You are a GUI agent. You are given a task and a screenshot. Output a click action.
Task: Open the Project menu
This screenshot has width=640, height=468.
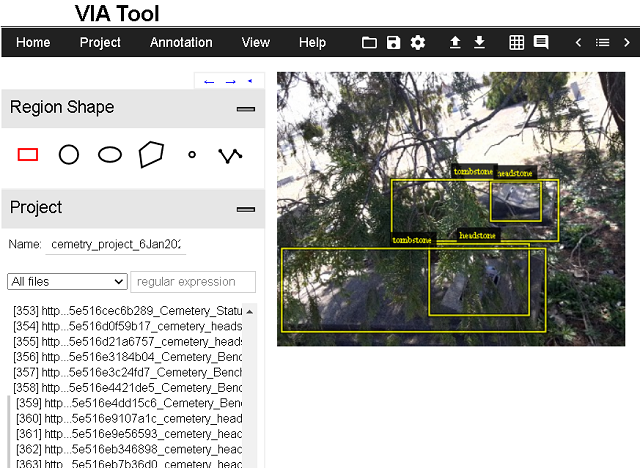[100, 42]
